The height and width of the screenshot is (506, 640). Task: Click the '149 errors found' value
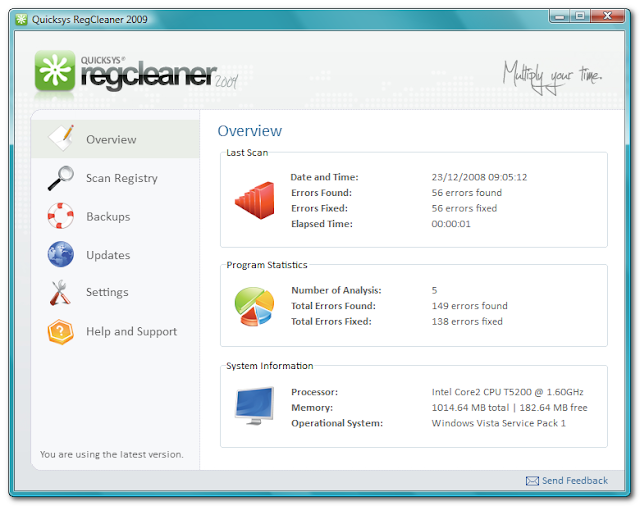click(x=469, y=306)
